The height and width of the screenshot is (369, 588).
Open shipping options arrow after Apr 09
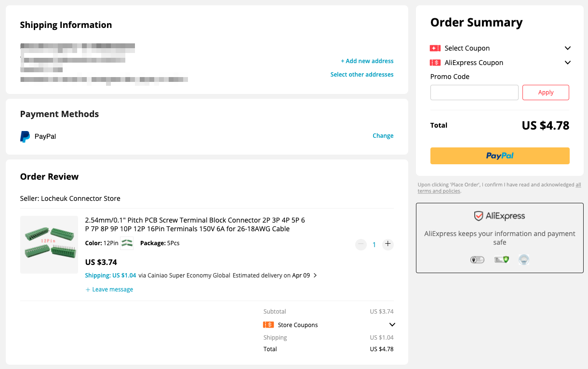tap(315, 276)
